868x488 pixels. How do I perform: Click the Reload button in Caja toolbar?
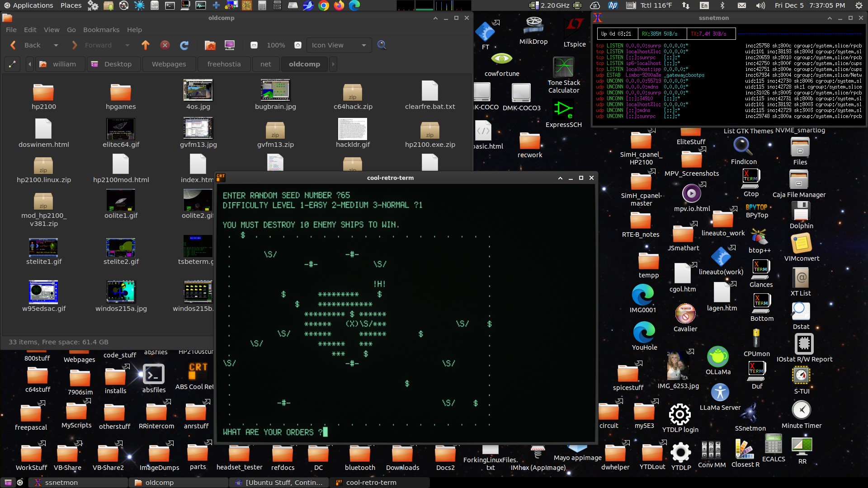click(184, 45)
